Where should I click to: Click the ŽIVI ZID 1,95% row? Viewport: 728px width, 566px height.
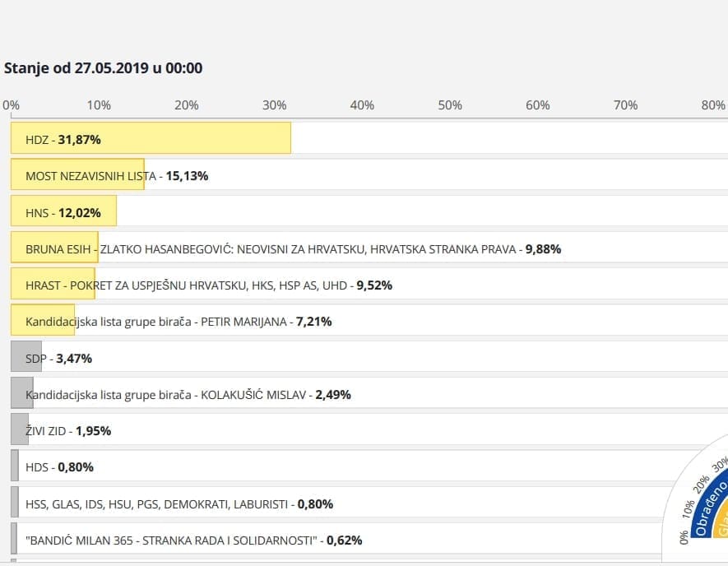68,430
